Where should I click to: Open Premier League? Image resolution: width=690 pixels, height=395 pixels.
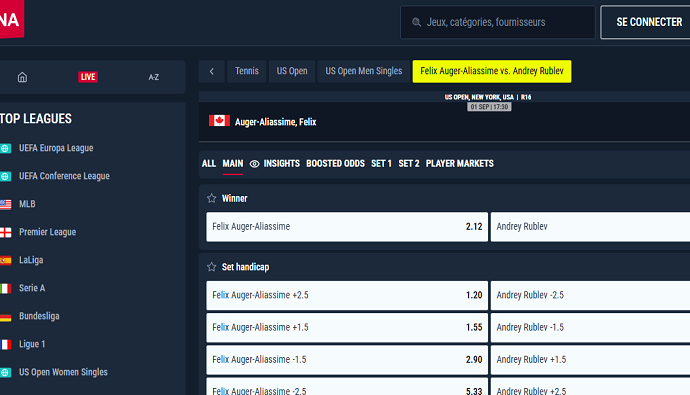pyautogui.click(x=48, y=232)
